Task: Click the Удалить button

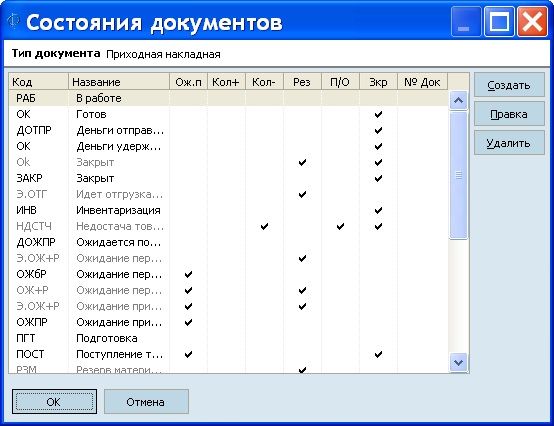Action: [509, 143]
